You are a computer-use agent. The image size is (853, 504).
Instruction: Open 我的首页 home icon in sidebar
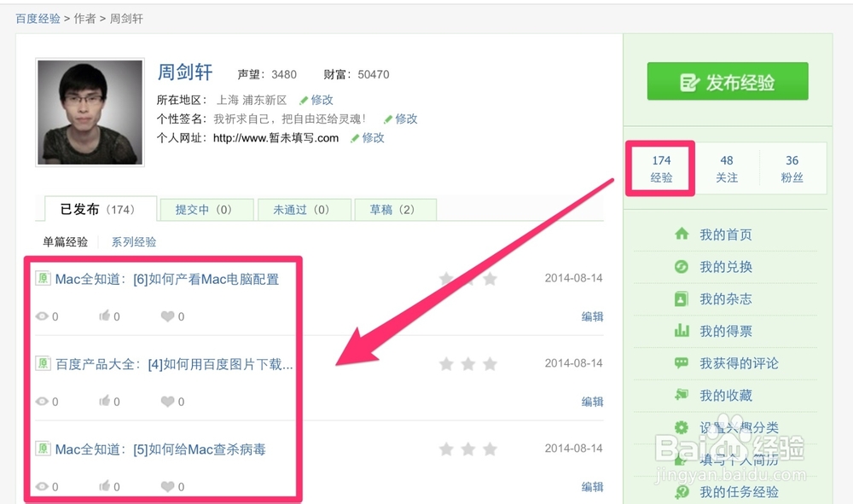coord(681,235)
